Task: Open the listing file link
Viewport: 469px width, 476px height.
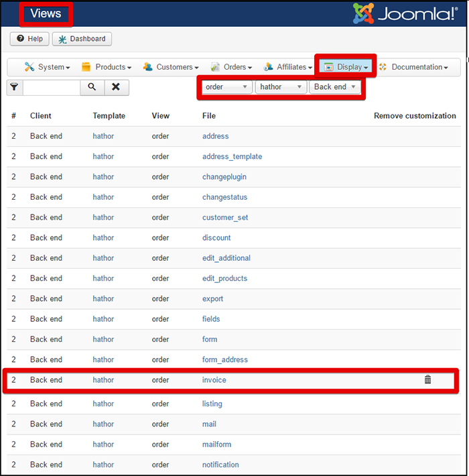Action: (x=212, y=404)
